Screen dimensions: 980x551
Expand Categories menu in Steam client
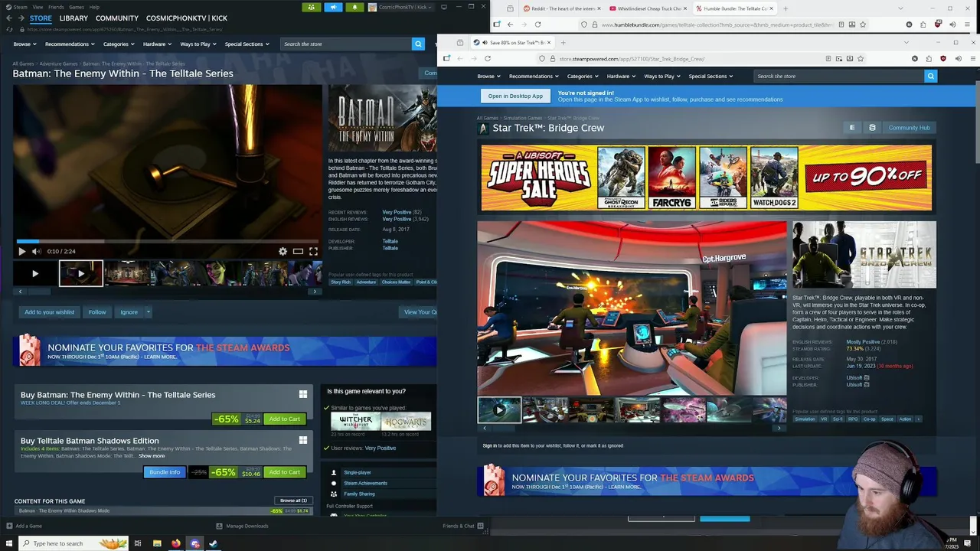(x=119, y=44)
